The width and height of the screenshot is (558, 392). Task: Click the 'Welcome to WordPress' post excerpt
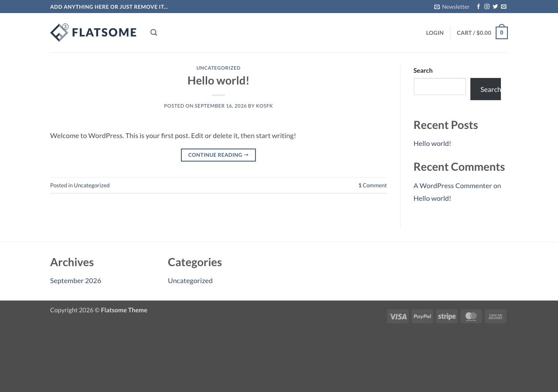tap(173, 135)
